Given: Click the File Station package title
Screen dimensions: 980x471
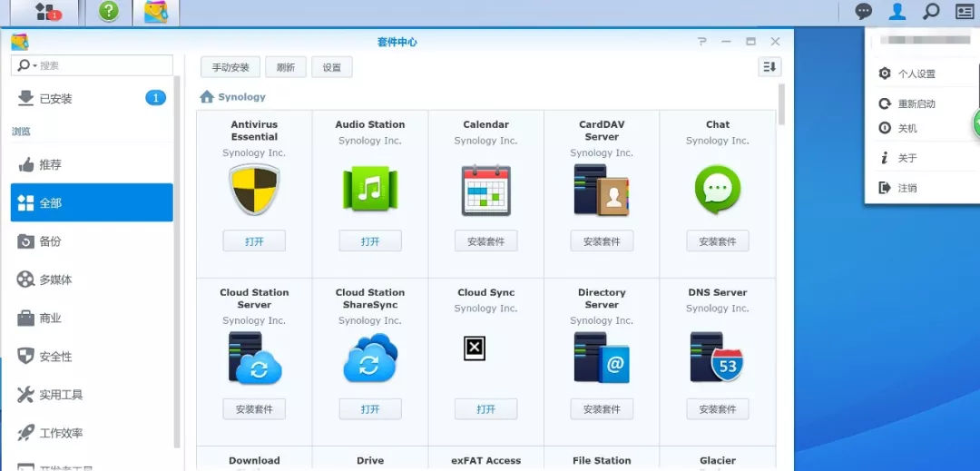Looking at the screenshot, I should tap(602, 460).
